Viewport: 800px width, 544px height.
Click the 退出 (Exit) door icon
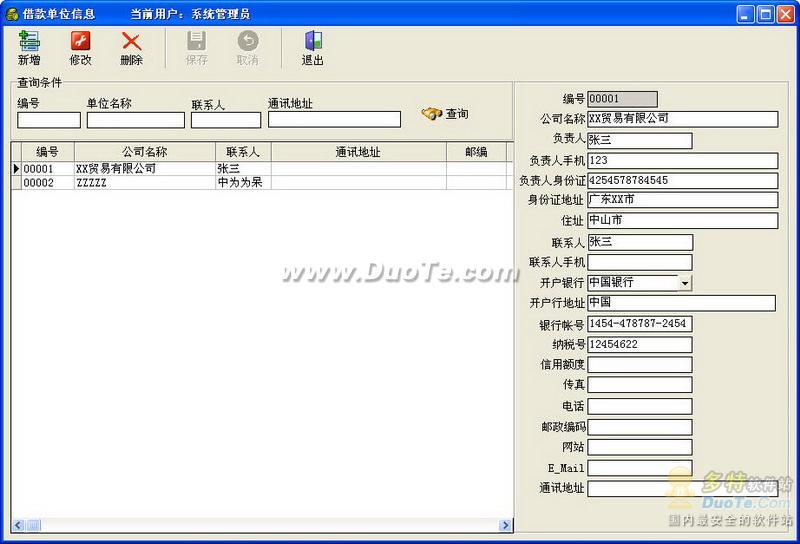click(x=313, y=42)
